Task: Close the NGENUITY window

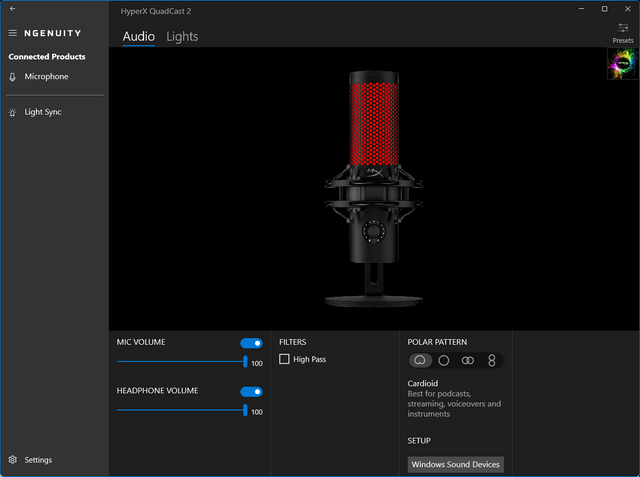Action: 628,9
